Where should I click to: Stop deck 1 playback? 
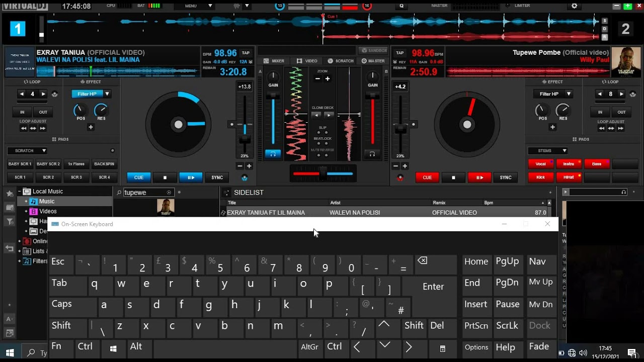tap(165, 177)
